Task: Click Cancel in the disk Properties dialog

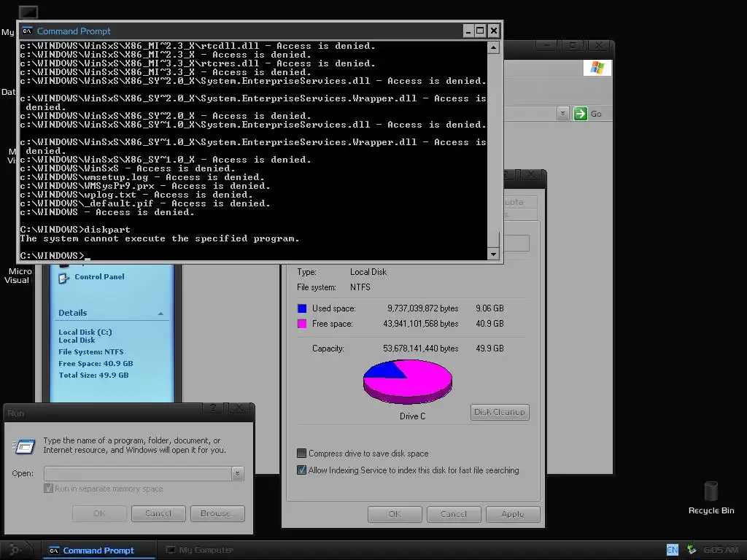Action: point(454,514)
